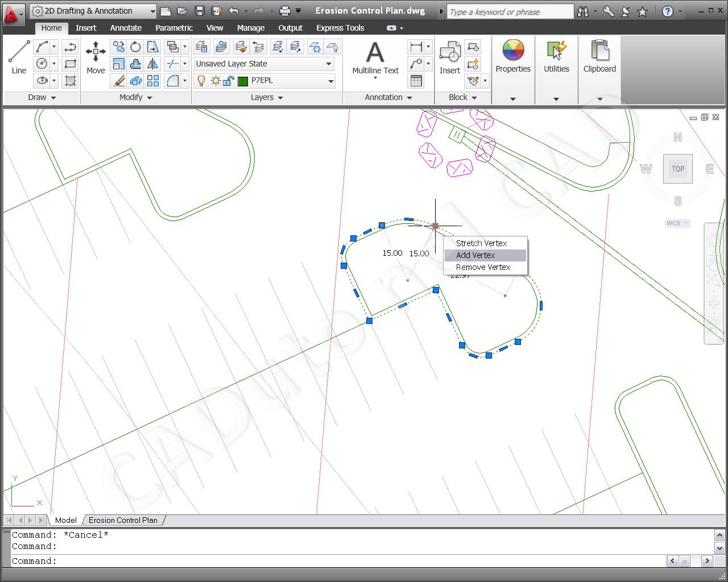Image resolution: width=728 pixels, height=582 pixels.
Task: Open the Express Tools ribbon tab
Action: (x=340, y=28)
